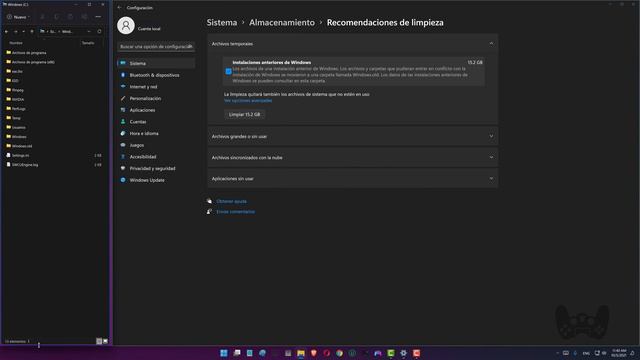Click the Accesibilidad sidebar icon
Image resolution: width=640 pixels, height=360 pixels.
click(x=123, y=157)
